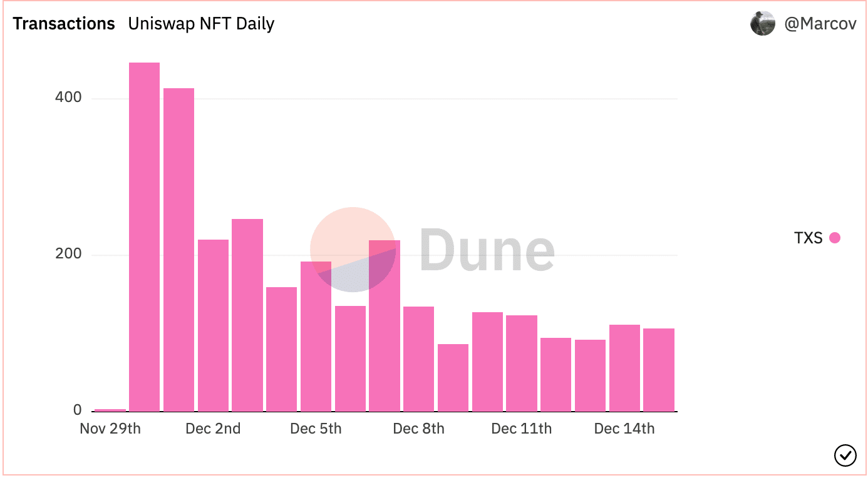The image size is (868, 483).
Task: Click the Dune watermark logo circle
Action: tap(353, 250)
